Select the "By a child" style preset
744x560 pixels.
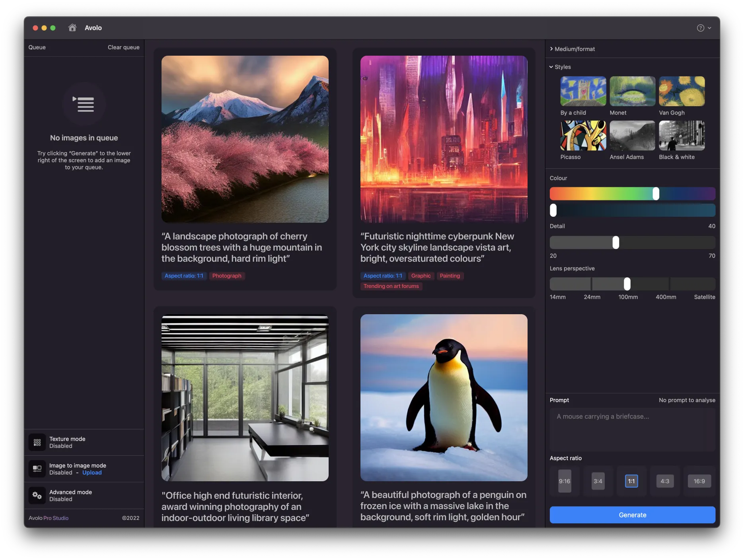[583, 91]
